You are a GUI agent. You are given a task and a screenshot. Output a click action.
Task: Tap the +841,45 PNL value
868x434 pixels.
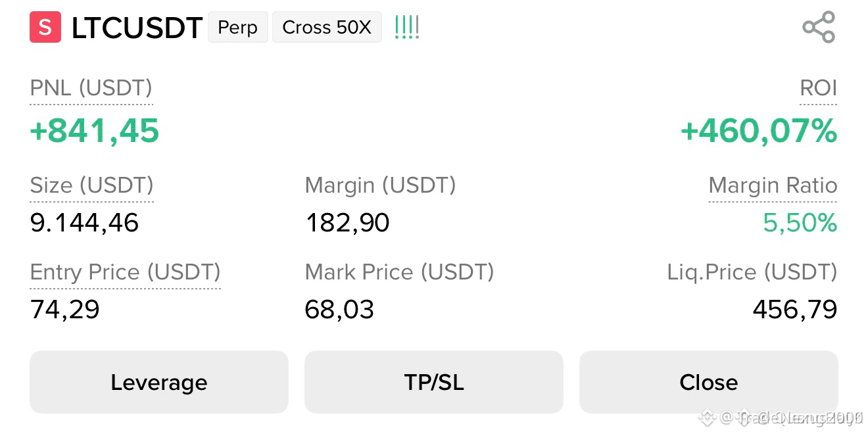pos(95,131)
